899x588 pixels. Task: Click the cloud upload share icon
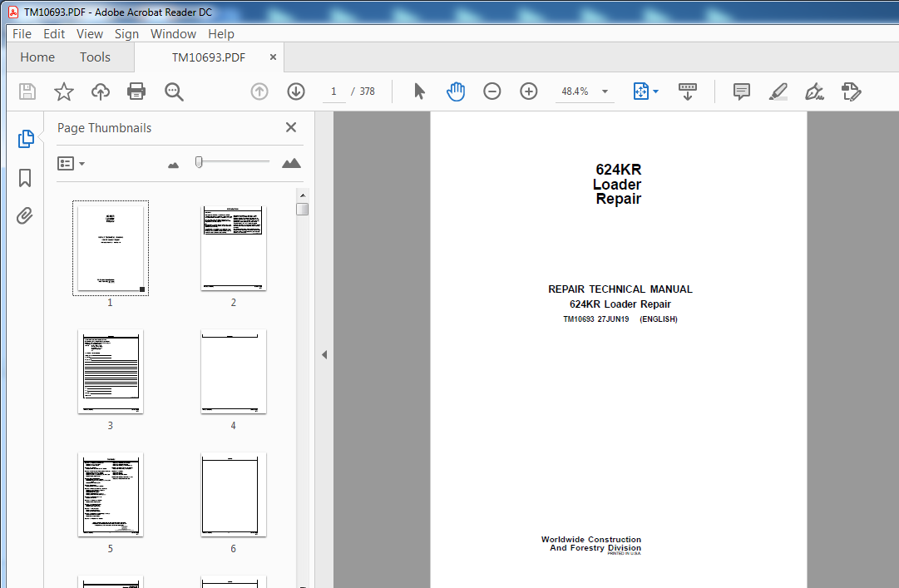point(101,91)
